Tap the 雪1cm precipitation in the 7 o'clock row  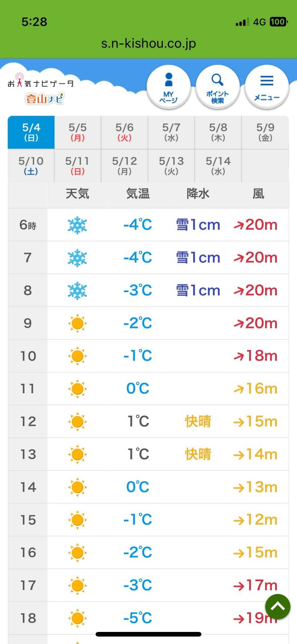tap(198, 258)
